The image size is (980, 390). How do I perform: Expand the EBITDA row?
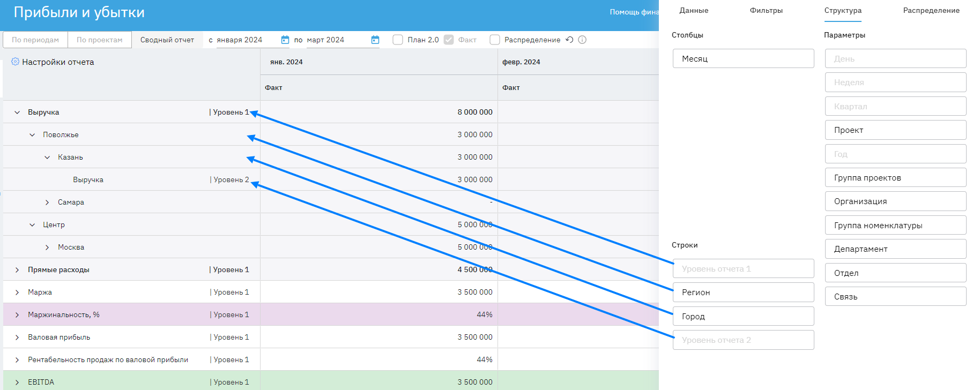point(17,382)
